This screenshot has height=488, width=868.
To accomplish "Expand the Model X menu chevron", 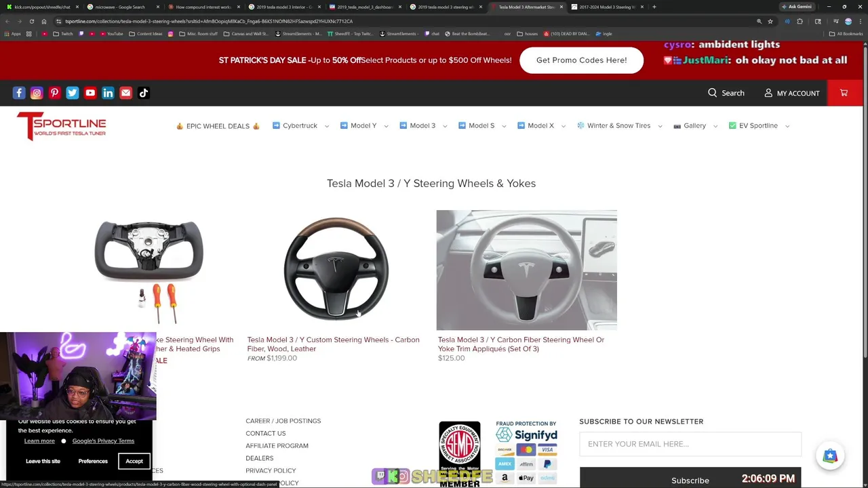I will [x=564, y=126].
